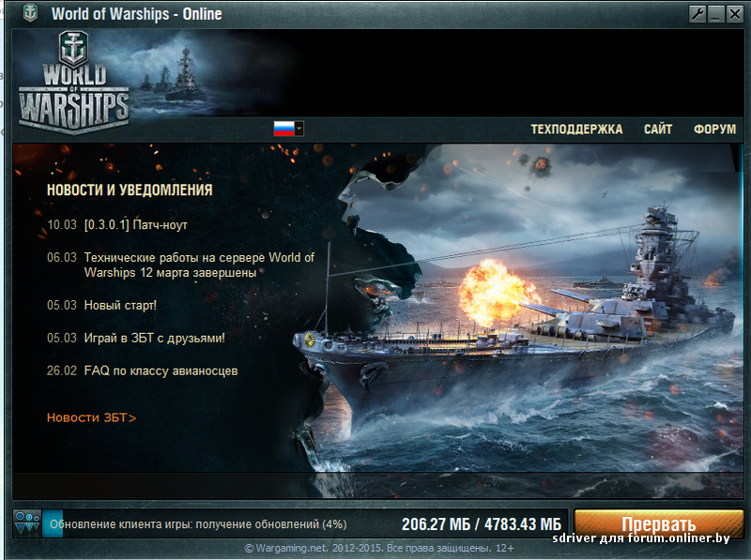Minimize the launcher window
Image resolution: width=751 pixels, height=560 pixels.
coord(716,14)
